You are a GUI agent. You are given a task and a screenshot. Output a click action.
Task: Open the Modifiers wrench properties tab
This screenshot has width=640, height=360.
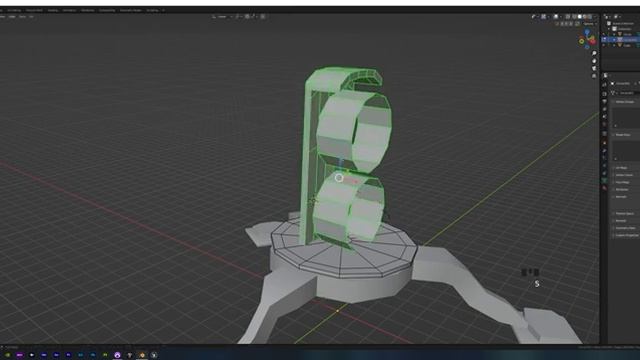(604, 150)
